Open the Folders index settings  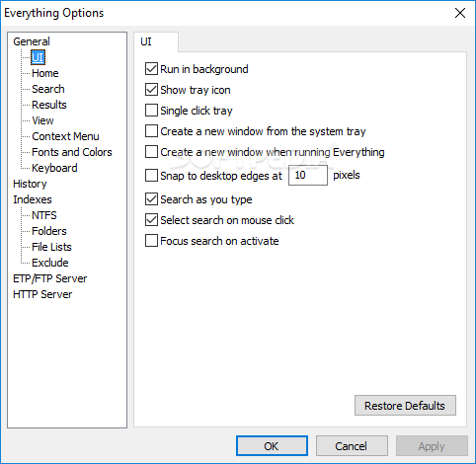click(49, 231)
